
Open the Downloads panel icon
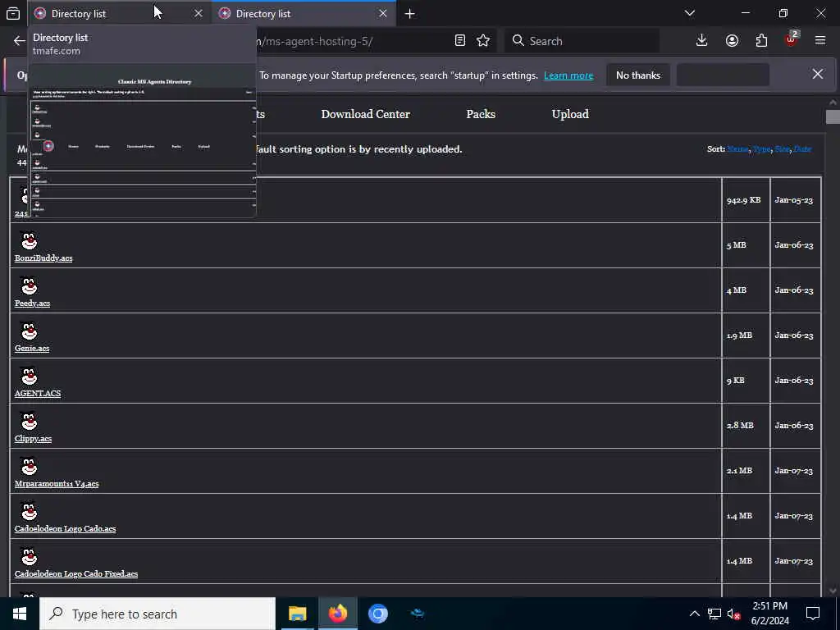click(x=702, y=41)
